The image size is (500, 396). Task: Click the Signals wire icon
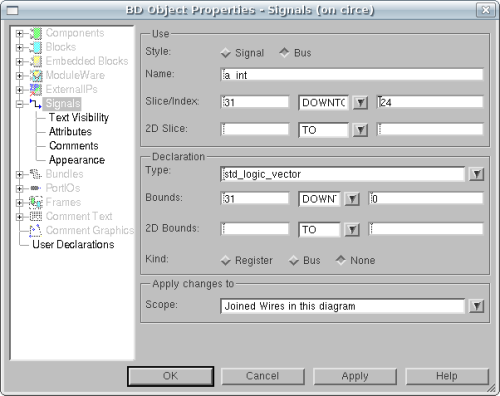point(36,104)
